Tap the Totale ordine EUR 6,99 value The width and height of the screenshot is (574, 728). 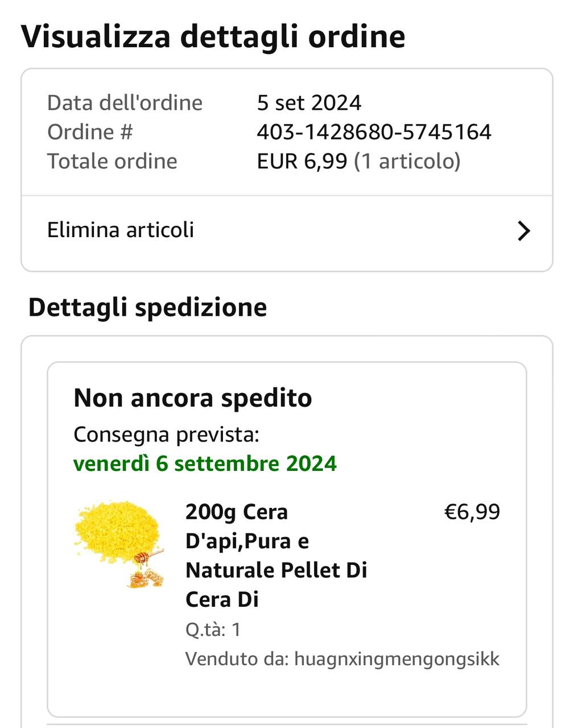(358, 162)
